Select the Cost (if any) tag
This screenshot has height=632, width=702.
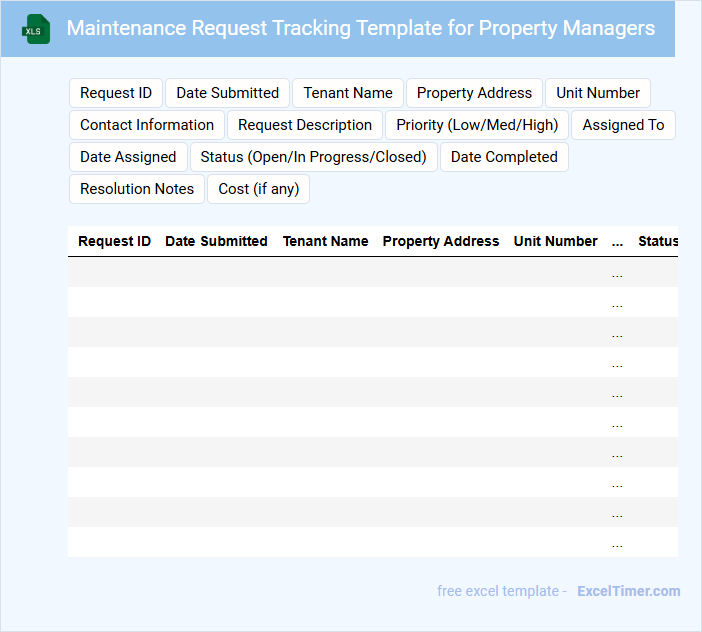[x=258, y=189]
